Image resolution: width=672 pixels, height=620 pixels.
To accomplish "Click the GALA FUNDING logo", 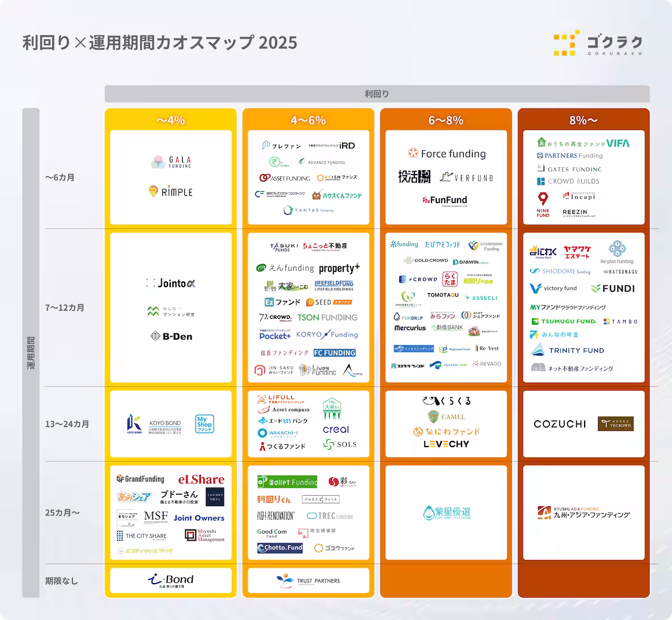I will coord(171,162).
